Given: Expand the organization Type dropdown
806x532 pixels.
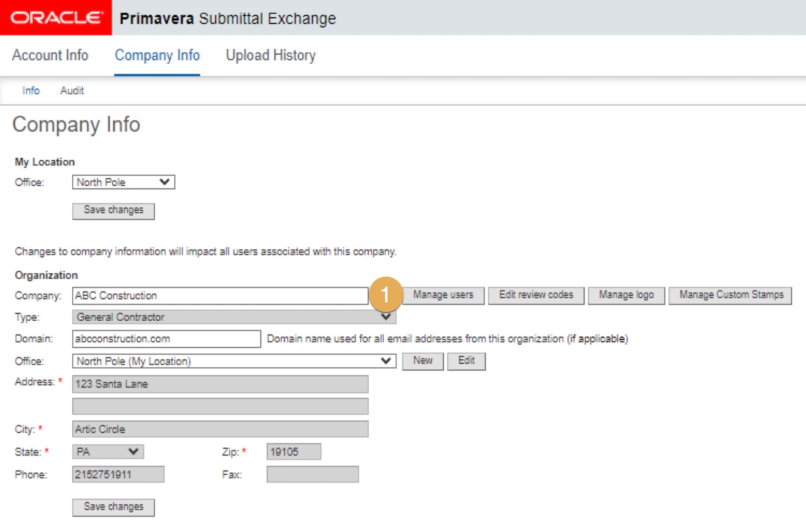Looking at the screenshot, I should click(234, 317).
